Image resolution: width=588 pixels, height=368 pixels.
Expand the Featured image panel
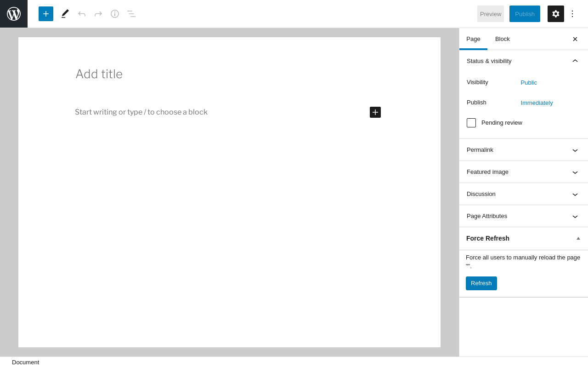point(524,172)
